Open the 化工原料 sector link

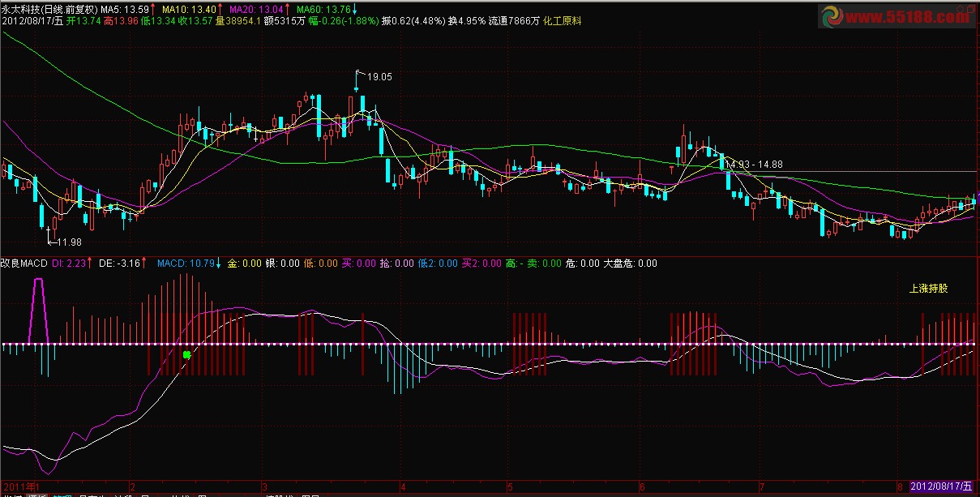coord(563,20)
